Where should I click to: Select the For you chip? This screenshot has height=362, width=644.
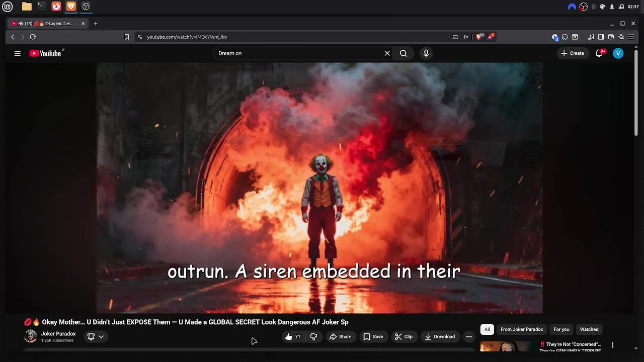[x=561, y=329]
